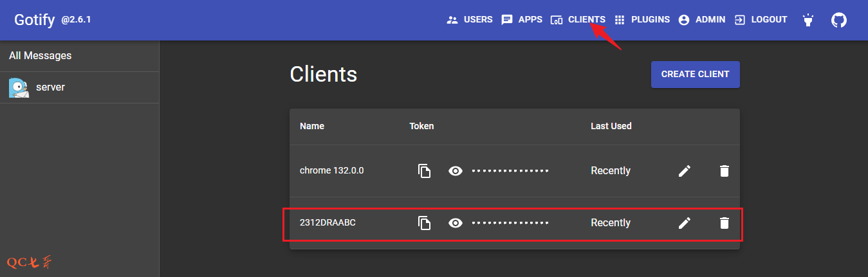Log out of Gotify
The image size is (868, 277).
tap(761, 20)
